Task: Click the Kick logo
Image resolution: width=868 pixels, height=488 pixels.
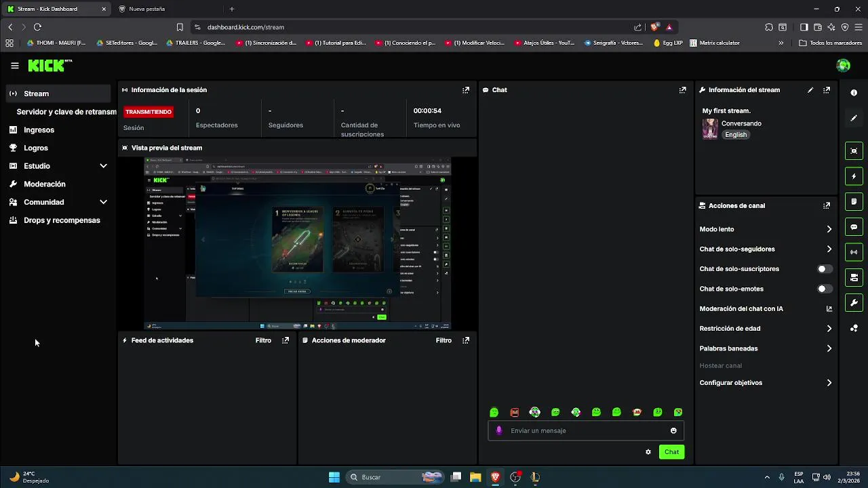Action: coord(50,66)
